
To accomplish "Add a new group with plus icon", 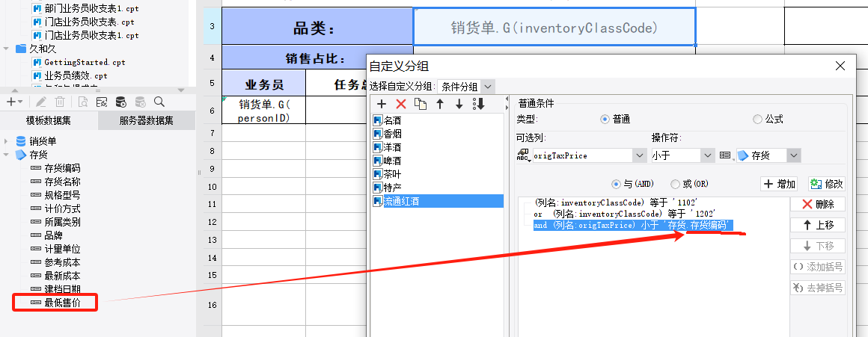I will [x=382, y=104].
